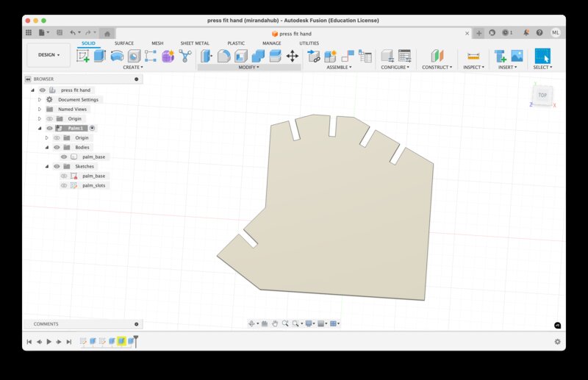588x380 pixels.
Task: Open the Data Panel grid icon
Action: click(29, 32)
